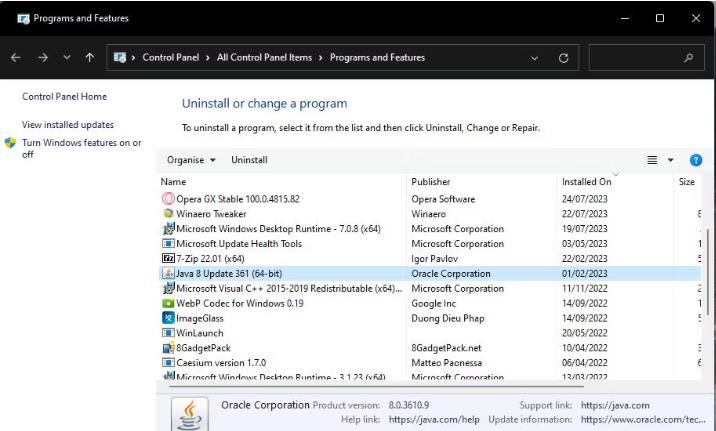Click the vertical scrollbar of program list
This screenshot has width=716, height=431.
(x=709, y=270)
